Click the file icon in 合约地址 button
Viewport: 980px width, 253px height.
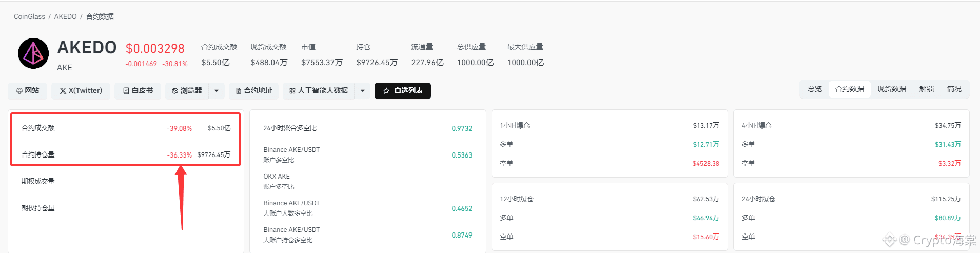[x=239, y=91]
